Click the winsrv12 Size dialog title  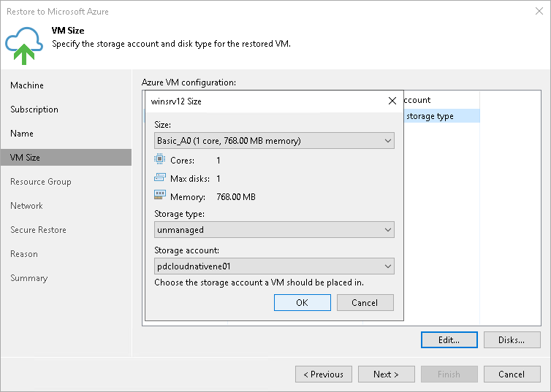click(176, 101)
